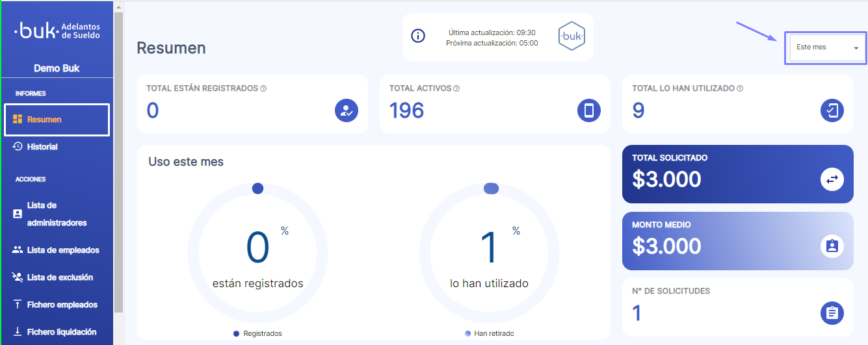868x345 pixels.
Task: Go to Historial in the sidebar
Action: click(x=42, y=147)
